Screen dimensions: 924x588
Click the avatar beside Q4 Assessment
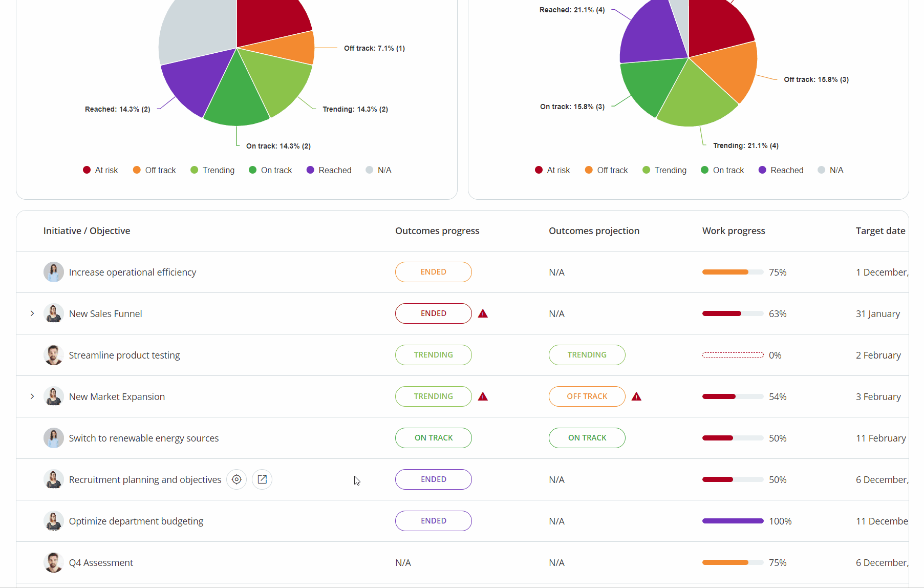tap(53, 562)
